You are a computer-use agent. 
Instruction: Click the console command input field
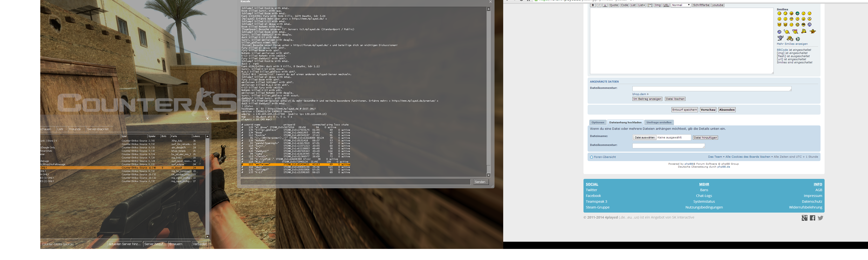355,182
